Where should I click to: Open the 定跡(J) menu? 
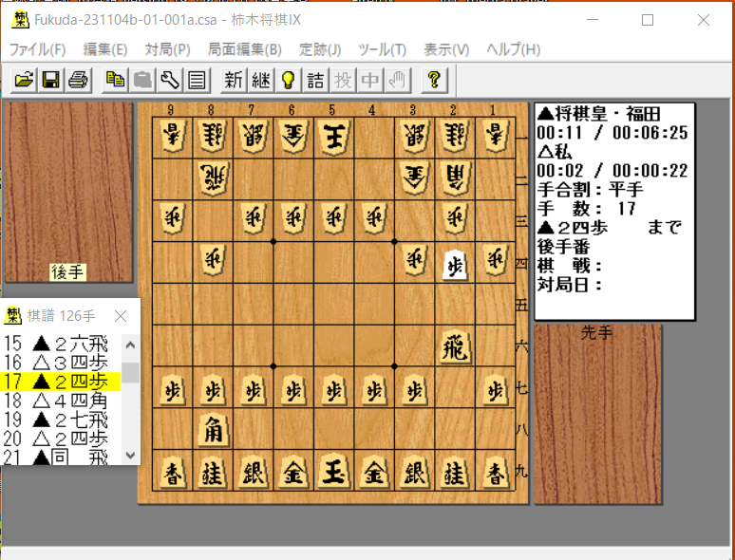point(320,49)
